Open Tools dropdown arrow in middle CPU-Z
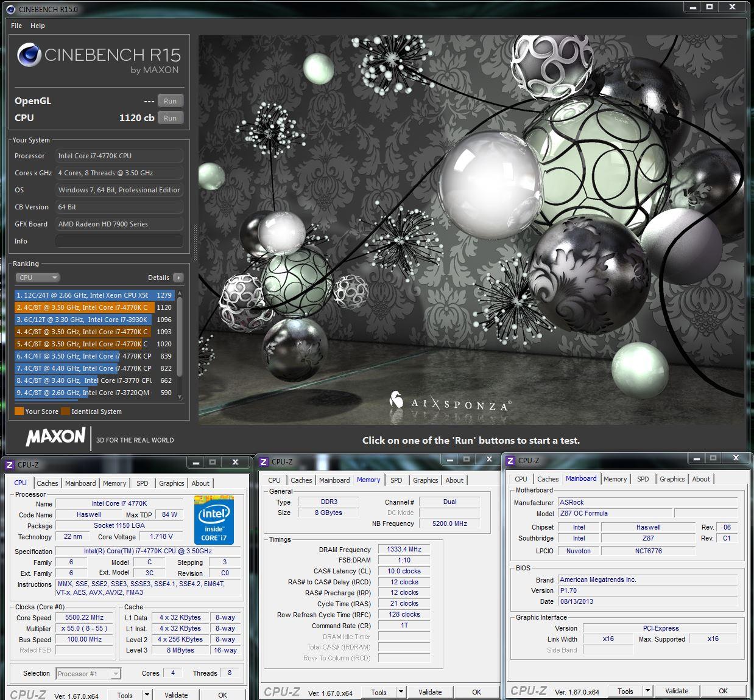754x700 pixels. (401, 692)
